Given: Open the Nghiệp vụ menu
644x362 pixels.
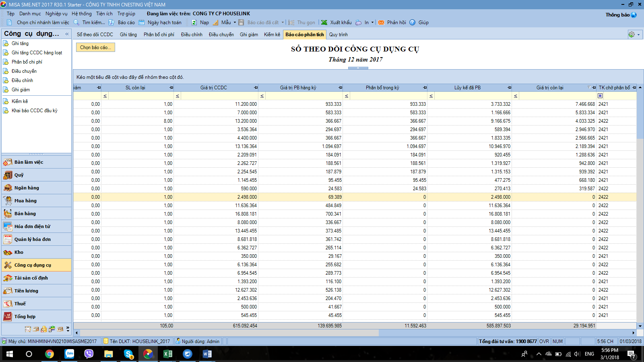Looking at the screenshot, I should (56, 14).
